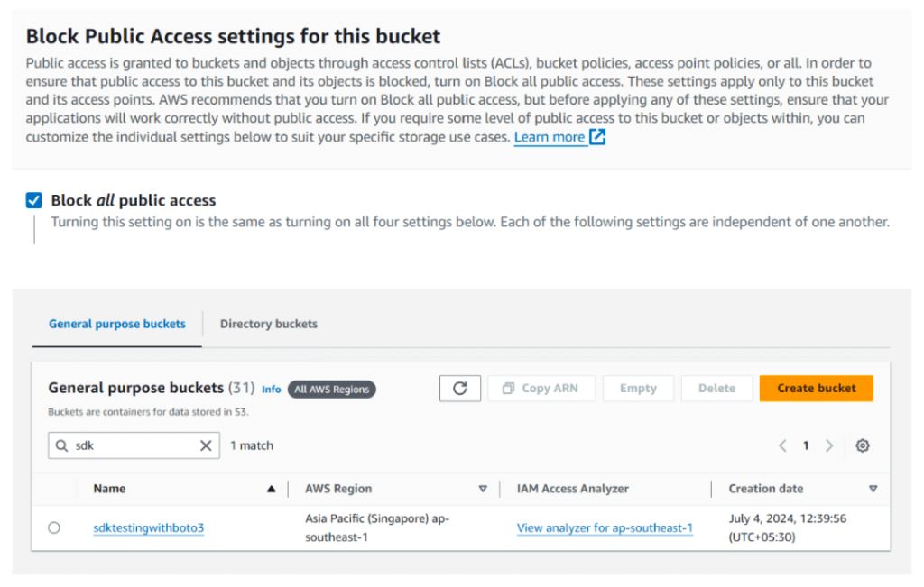Go to the next results page chevron
Viewport: 924px width, 587px height.
(829, 445)
